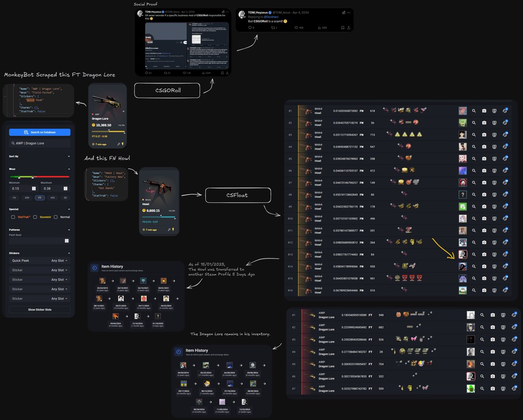The width and height of the screenshot is (523, 420).
Task: Click the AWP | Dragon Lore search field
Action: pyautogui.click(x=40, y=143)
